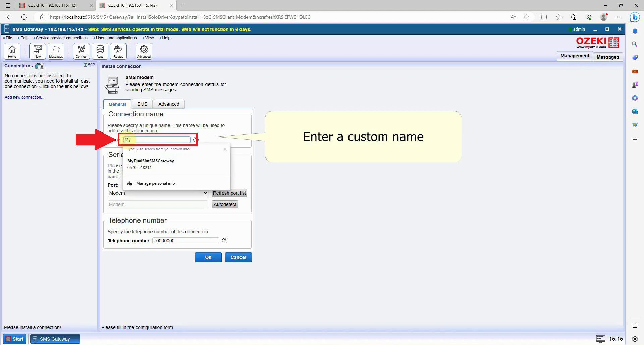Click the Modem text field below Port
This screenshot has height=345, width=644.
[x=158, y=204]
